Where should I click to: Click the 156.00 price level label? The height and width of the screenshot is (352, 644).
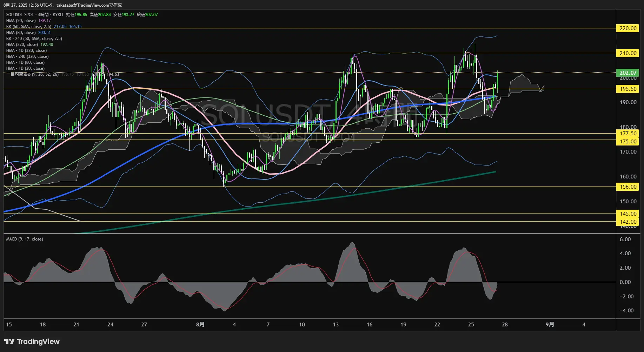point(628,187)
